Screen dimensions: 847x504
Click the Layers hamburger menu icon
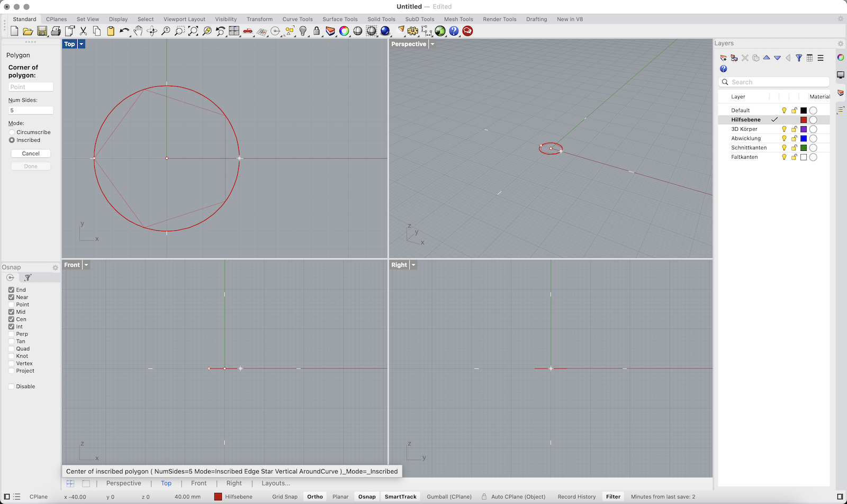point(821,58)
